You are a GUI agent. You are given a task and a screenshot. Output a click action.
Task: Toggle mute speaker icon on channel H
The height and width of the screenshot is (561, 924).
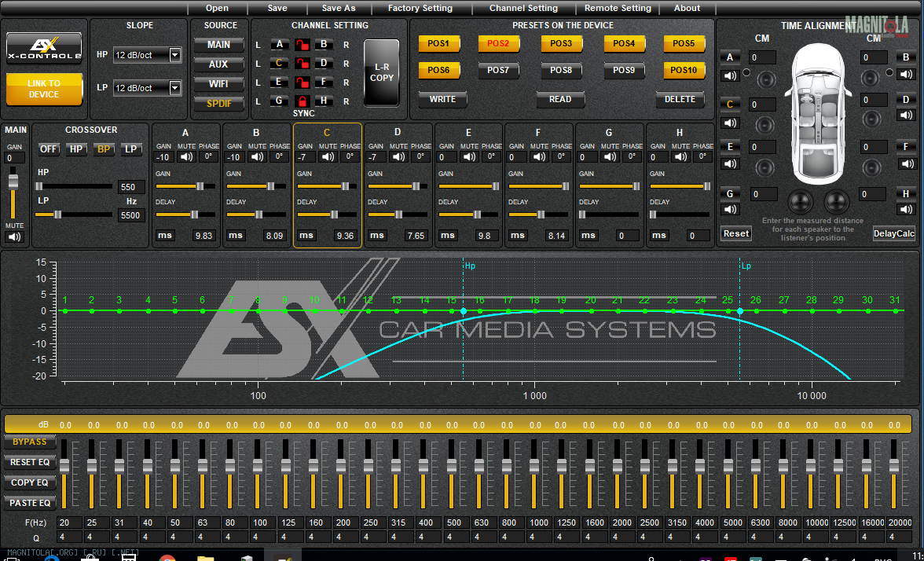680,157
